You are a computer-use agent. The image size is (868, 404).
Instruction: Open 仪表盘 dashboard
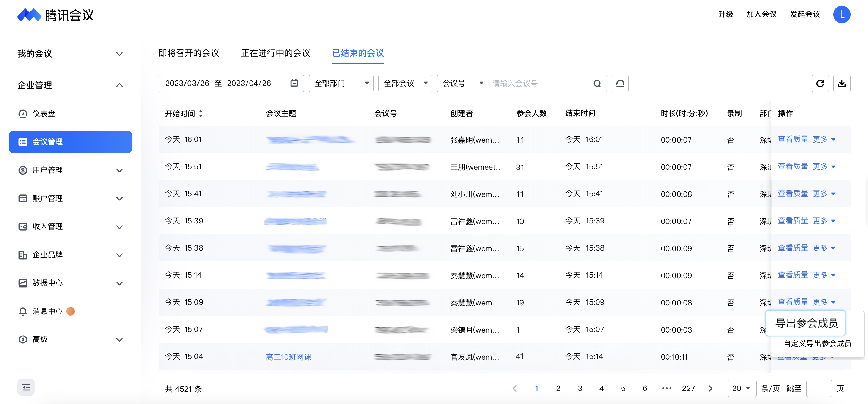pos(43,114)
